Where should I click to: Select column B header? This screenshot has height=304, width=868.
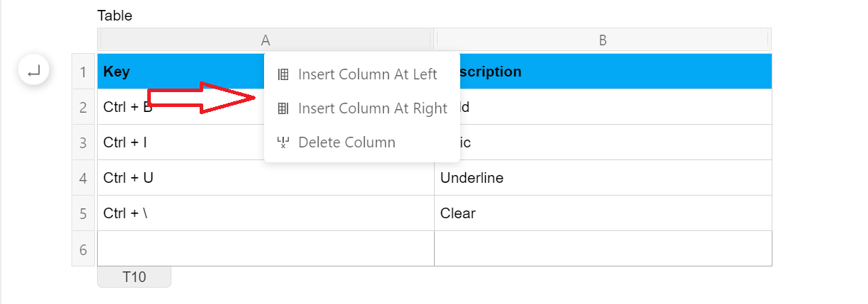coord(603,40)
